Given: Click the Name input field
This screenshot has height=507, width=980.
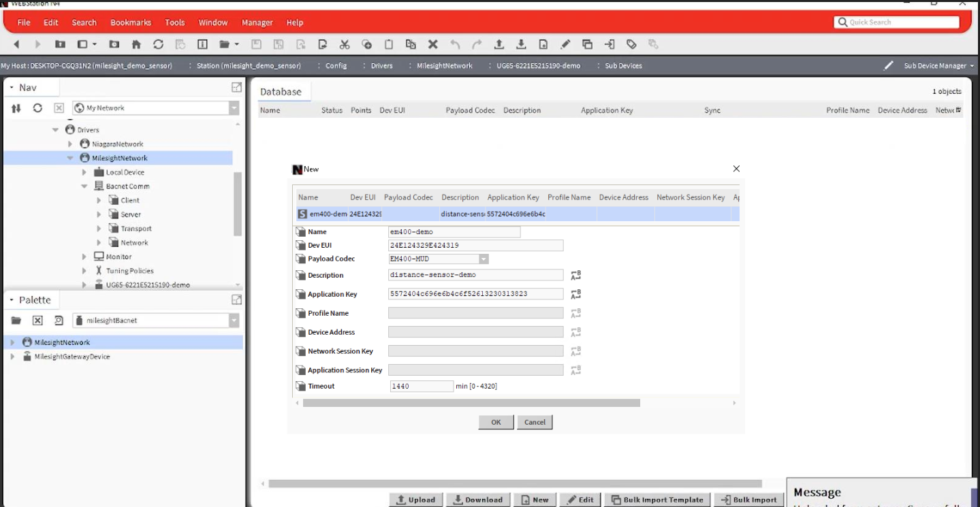Looking at the screenshot, I should click(x=454, y=232).
